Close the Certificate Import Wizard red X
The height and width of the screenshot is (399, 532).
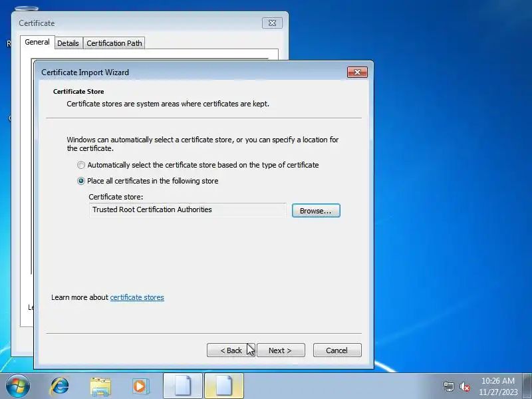tap(357, 72)
